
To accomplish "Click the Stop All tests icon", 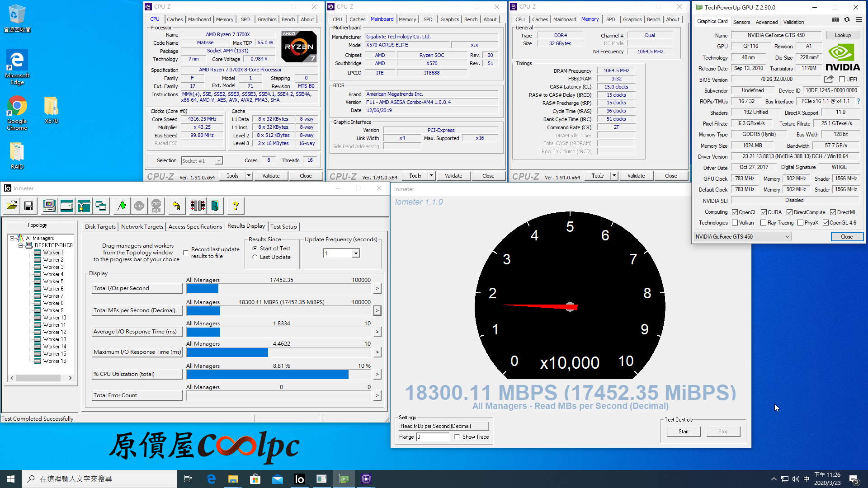I will coord(156,206).
